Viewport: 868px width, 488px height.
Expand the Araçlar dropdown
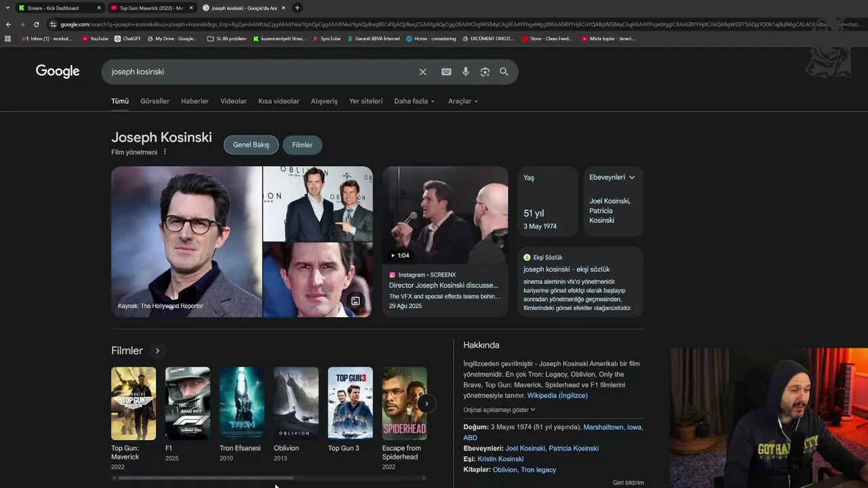pyautogui.click(x=463, y=101)
